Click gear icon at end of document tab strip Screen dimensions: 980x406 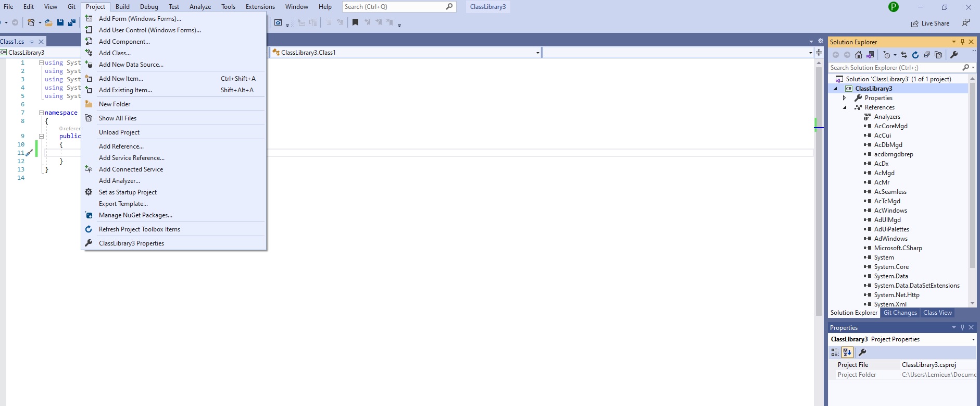(x=821, y=41)
